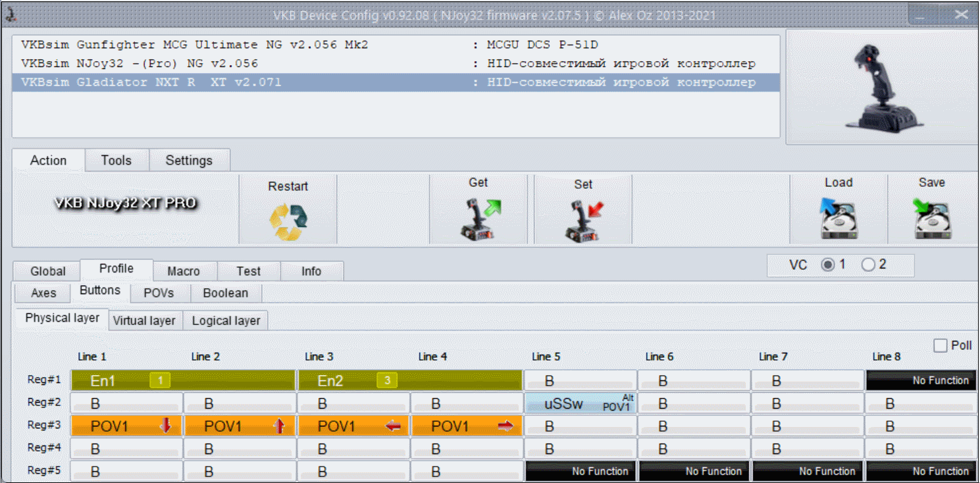Viewport: 980px width, 483px height.
Task: Switch to the Macro tab
Action: tap(184, 271)
